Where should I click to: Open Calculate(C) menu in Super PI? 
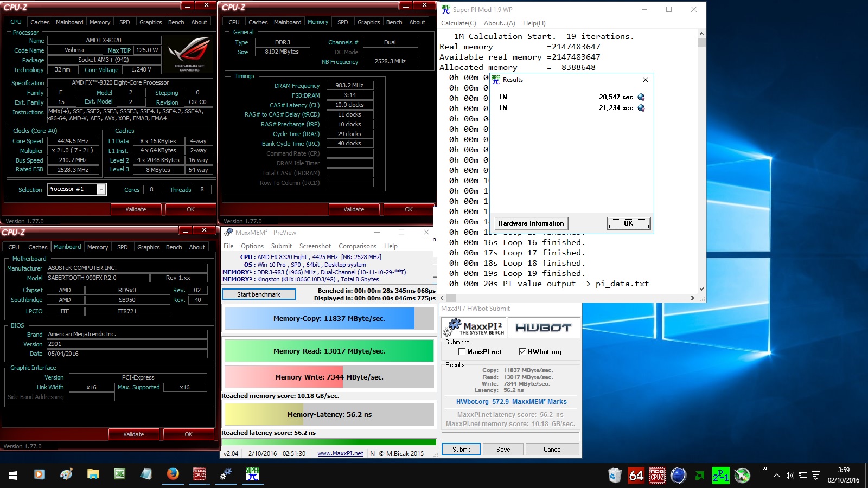coord(458,23)
